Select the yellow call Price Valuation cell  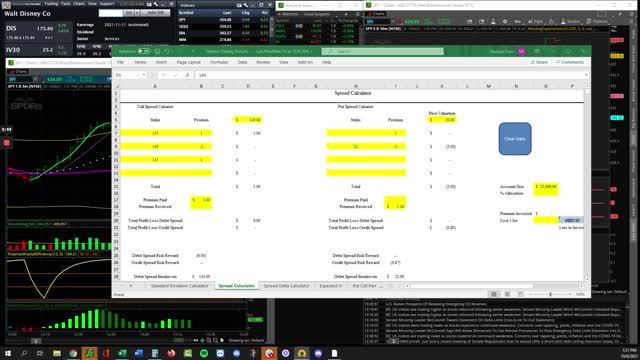point(248,120)
